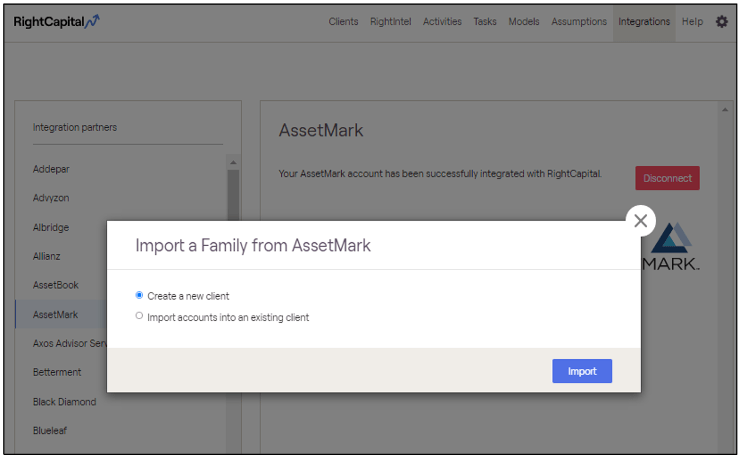Click the settings gear icon
Screen dimensions: 738x460
(x=721, y=22)
